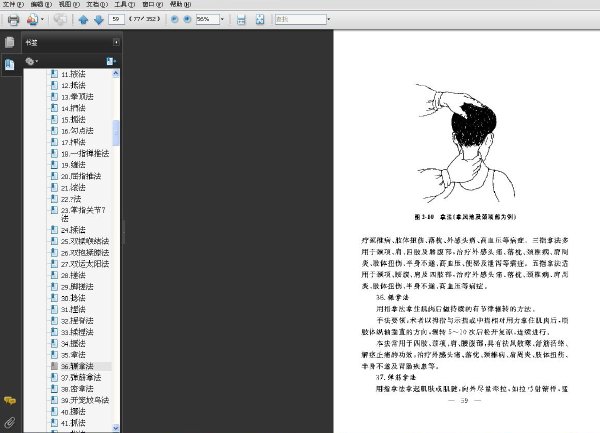This screenshot has width=600, height=433.
Task: Open the Comments panel icon
Action: click(10, 400)
